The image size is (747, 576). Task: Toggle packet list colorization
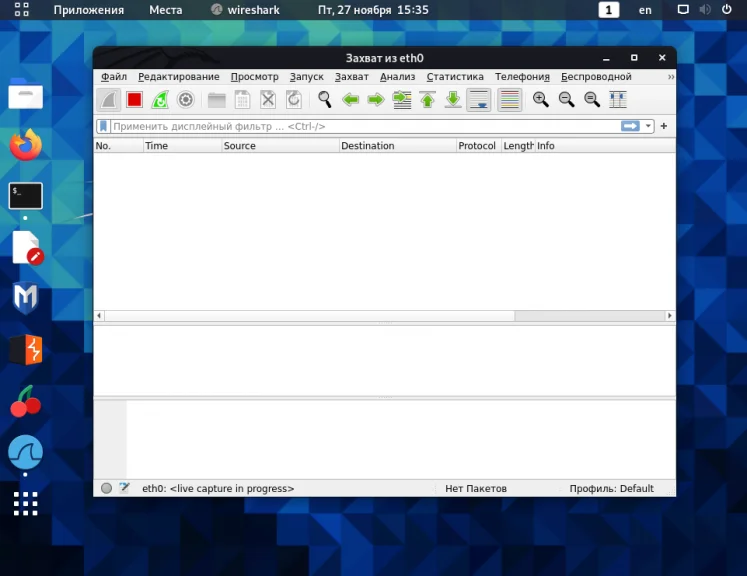pyautogui.click(x=510, y=100)
